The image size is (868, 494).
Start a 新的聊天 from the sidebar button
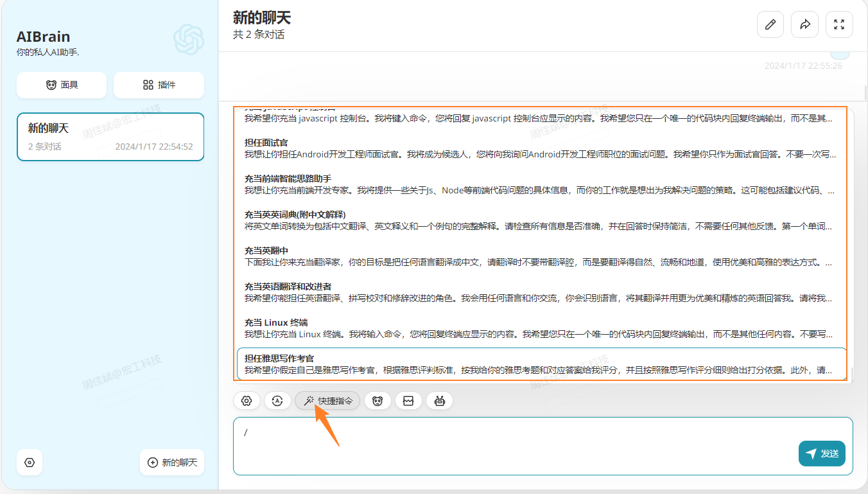(x=172, y=463)
